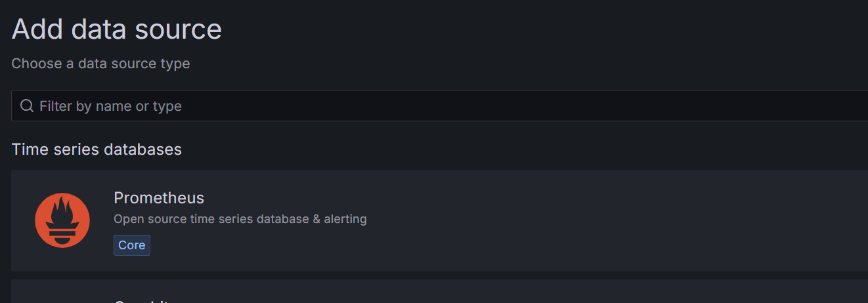The height and width of the screenshot is (303, 868).
Task: Click 'Choose a data source type' subtitle
Action: point(100,64)
